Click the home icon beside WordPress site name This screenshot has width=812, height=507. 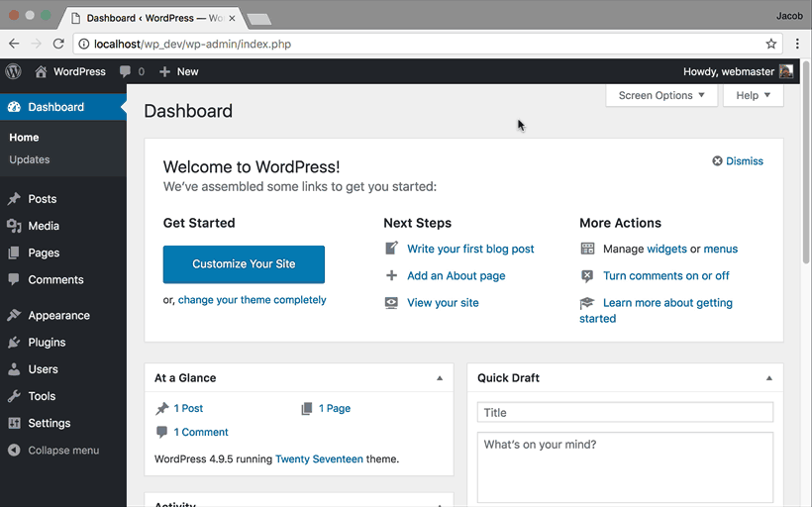click(x=41, y=71)
